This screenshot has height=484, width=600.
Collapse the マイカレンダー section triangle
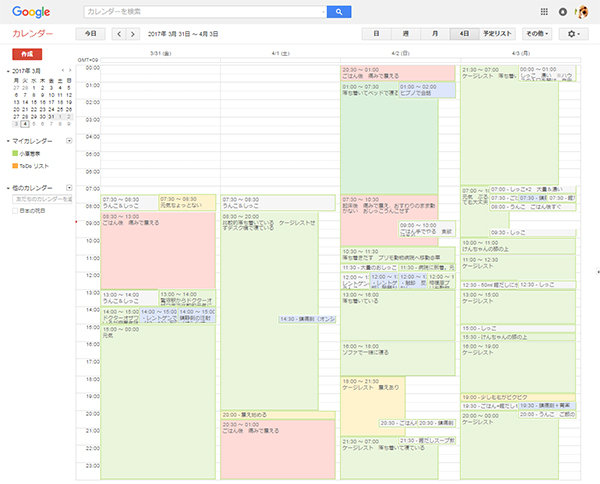point(8,141)
